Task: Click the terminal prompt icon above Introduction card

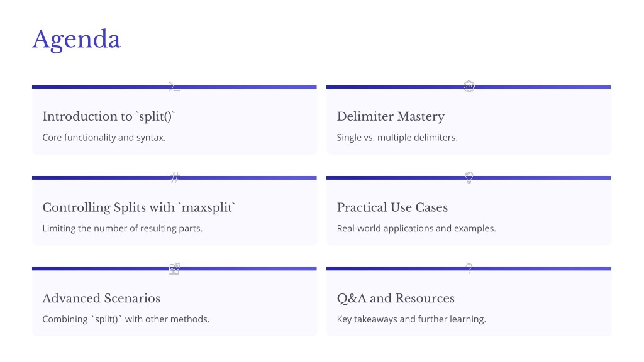Action: [175, 87]
